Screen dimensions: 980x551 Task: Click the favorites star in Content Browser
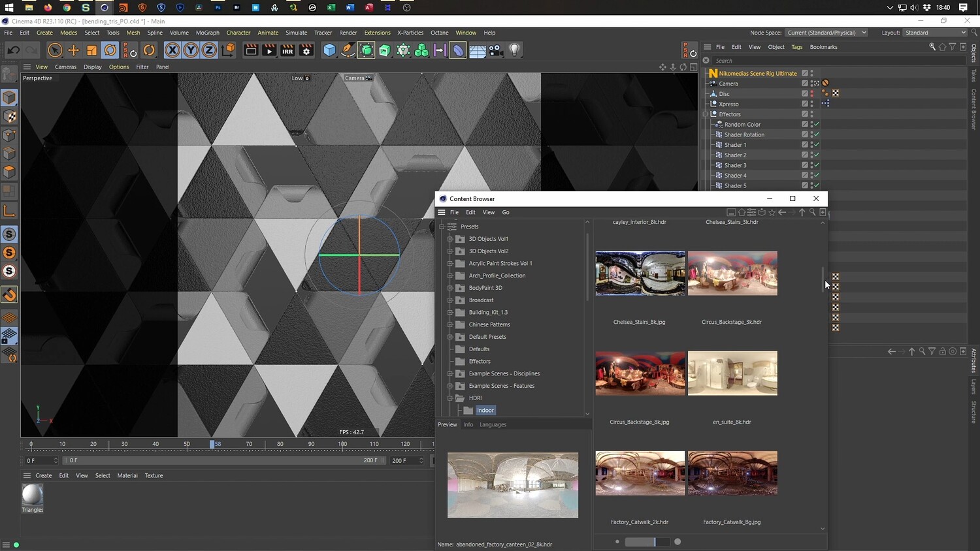pos(772,212)
